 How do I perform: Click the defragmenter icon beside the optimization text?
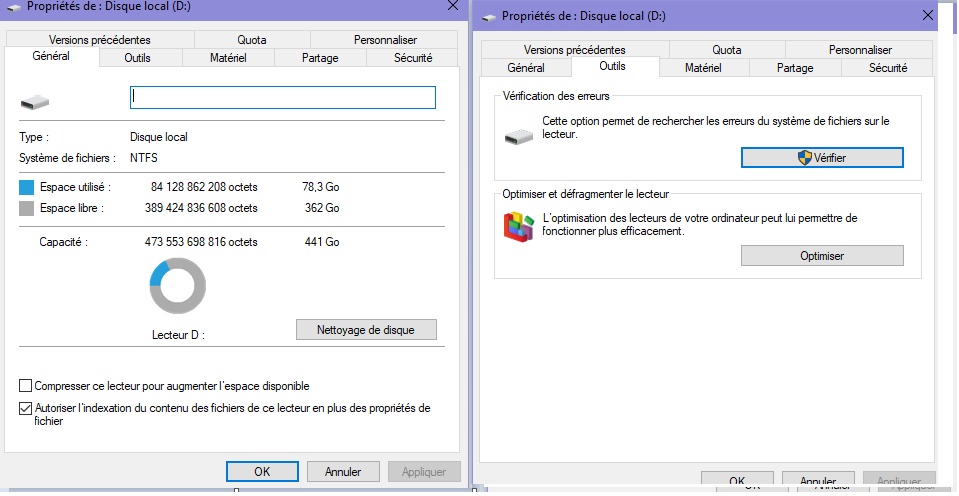point(518,227)
